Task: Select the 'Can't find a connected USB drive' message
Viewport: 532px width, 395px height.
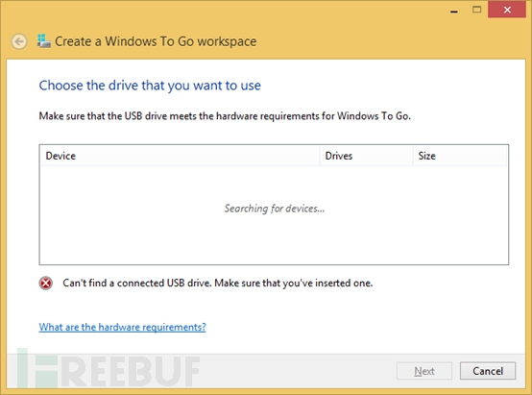Action: tap(217, 283)
